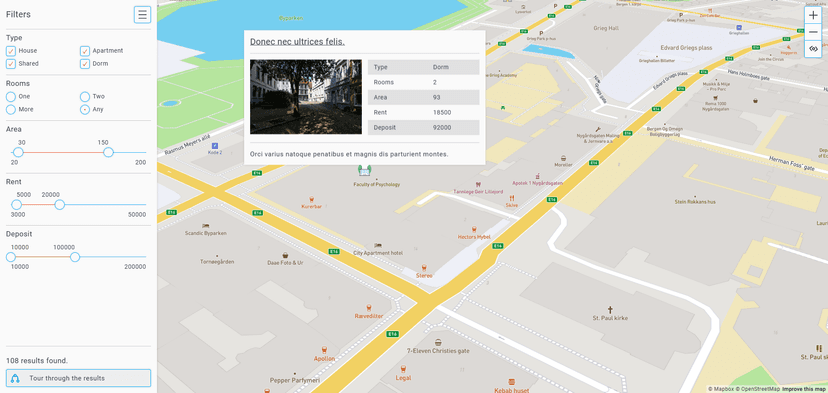Click the Legal bar icon
828x393 pixels.
click(x=403, y=369)
